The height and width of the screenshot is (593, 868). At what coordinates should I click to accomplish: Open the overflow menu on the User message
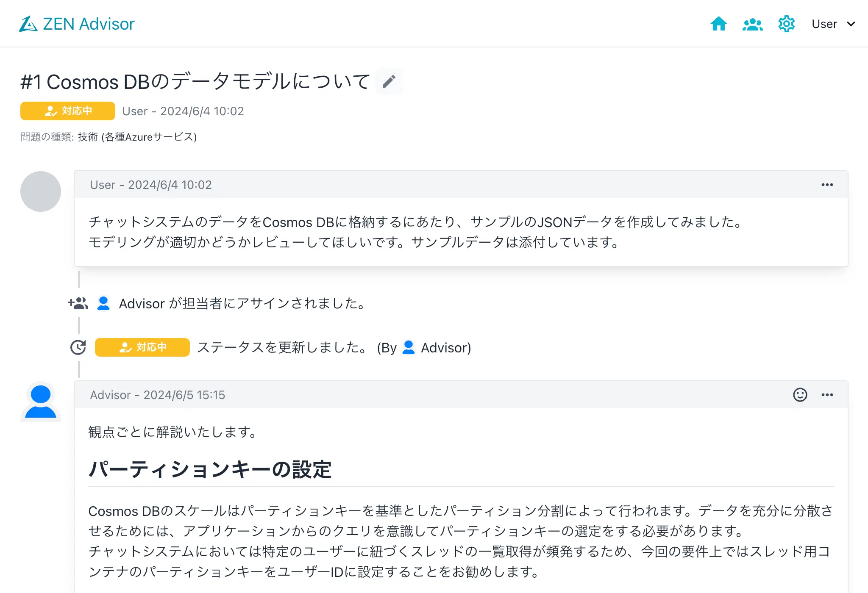pyautogui.click(x=827, y=185)
